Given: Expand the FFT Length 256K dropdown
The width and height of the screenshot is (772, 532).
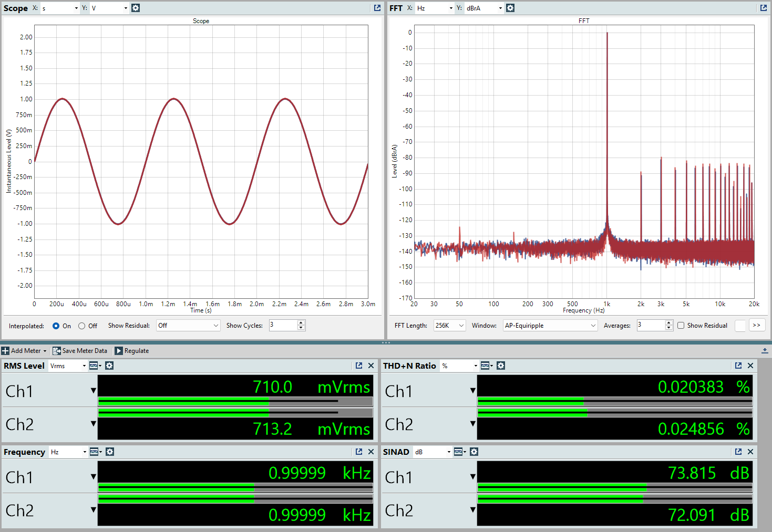Looking at the screenshot, I should [449, 326].
